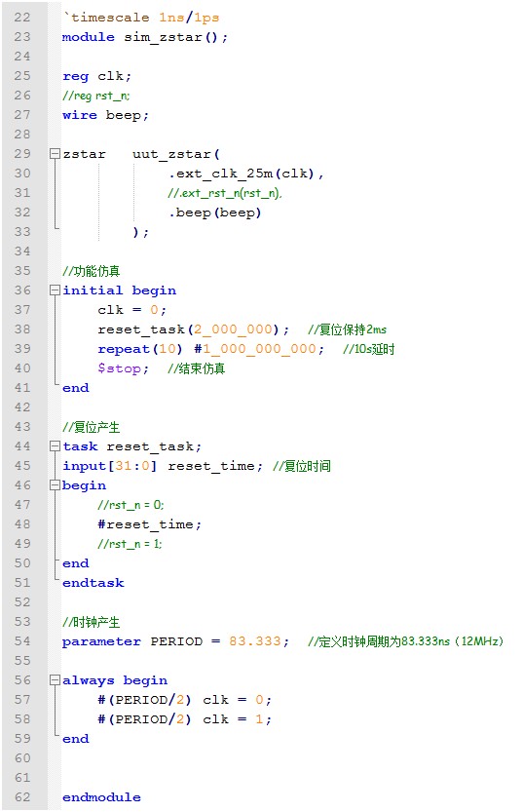Viewport: 522px width, 812px height.
Task: Click the reset_task(2_000_000) call
Action: [194, 329]
